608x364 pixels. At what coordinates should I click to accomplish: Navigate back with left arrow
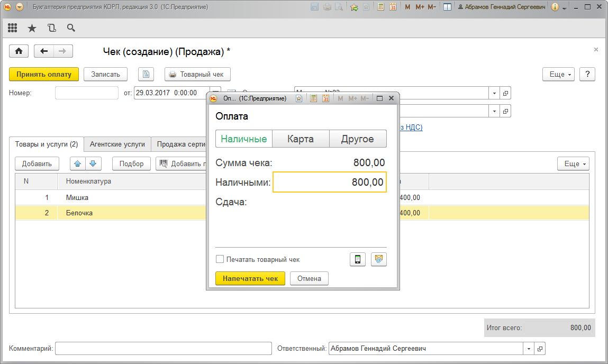click(x=44, y=51)
